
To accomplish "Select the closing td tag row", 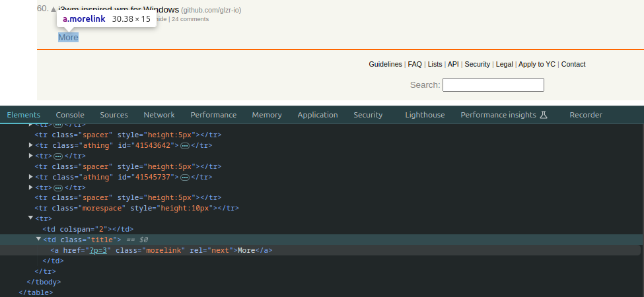I will point(54,261).
